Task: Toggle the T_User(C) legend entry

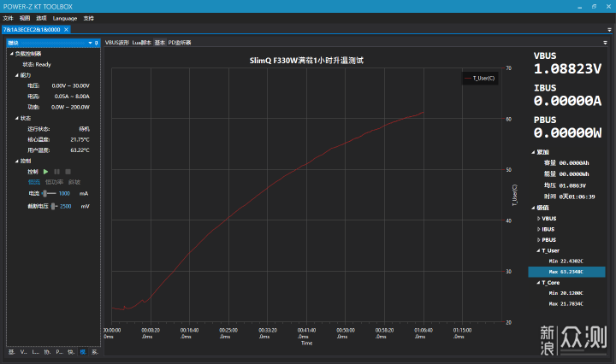Action: click(480, 78)
